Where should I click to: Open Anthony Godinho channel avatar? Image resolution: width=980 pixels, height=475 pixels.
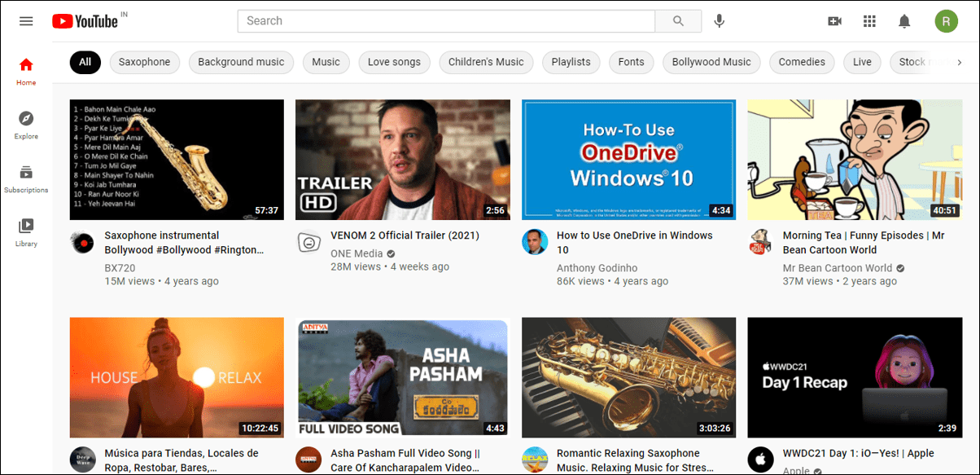pyautogui.click(x=535, y=243)
